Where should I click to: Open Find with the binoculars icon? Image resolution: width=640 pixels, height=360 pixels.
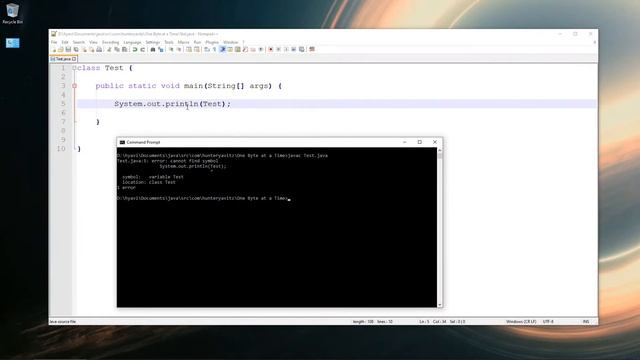(x=153, y=49)
